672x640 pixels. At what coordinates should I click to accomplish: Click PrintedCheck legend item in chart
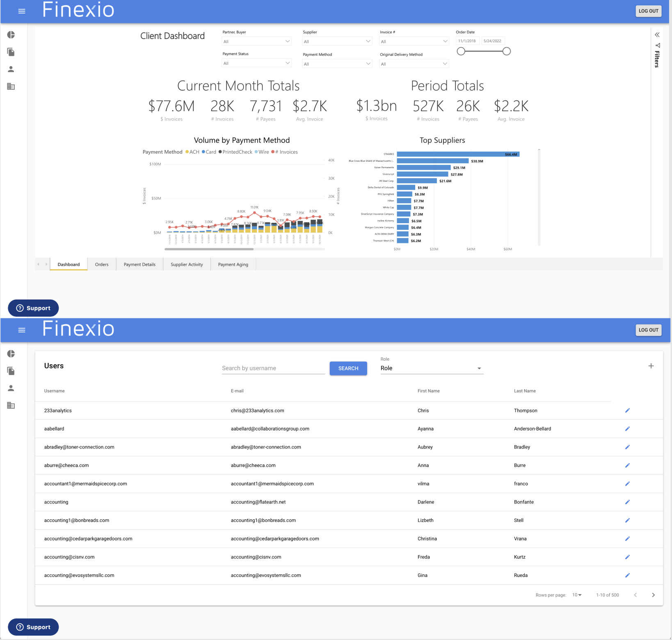point(235,152)
